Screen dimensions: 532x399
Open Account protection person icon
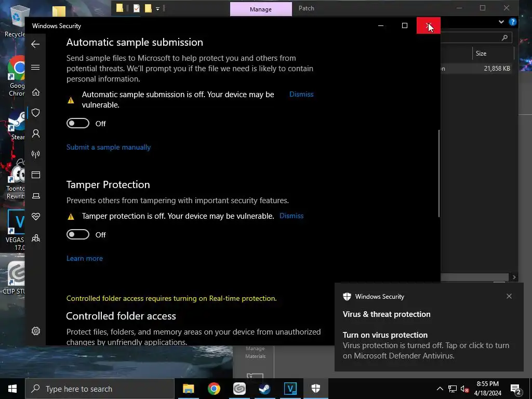[36, 134]
